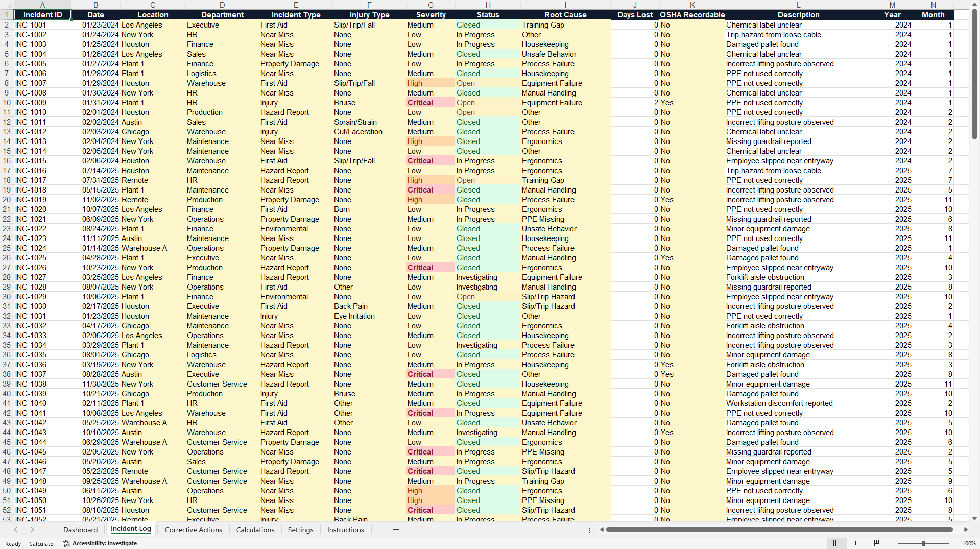Switch to Normal view icon
Image resolution: width=980 pixels, height=549 pixels.
coord(836,543)
